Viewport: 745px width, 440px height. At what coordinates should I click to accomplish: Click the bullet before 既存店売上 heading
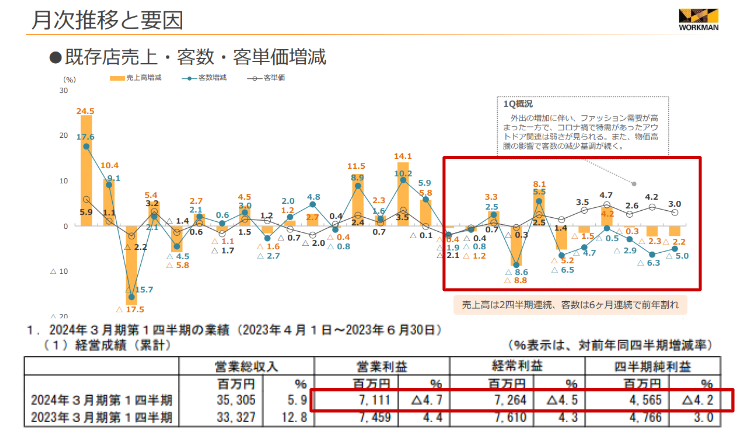coord(56,56)
